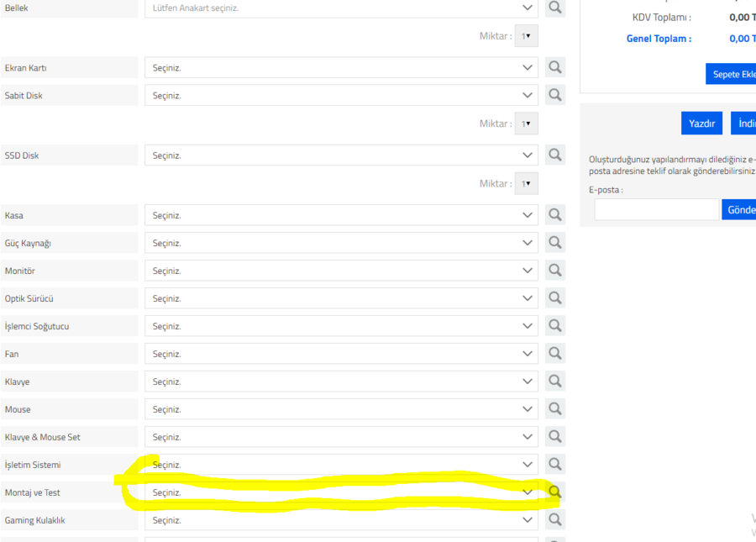Click search icon beside Optik Sürücü
Screen dimensions: 756x542
tap(555, 298)
